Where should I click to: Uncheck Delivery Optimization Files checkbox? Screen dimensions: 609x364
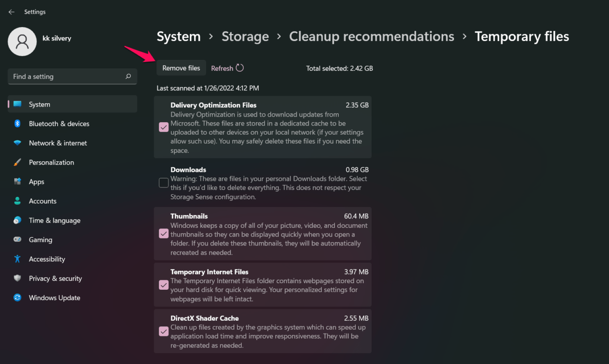coord(164,128)
